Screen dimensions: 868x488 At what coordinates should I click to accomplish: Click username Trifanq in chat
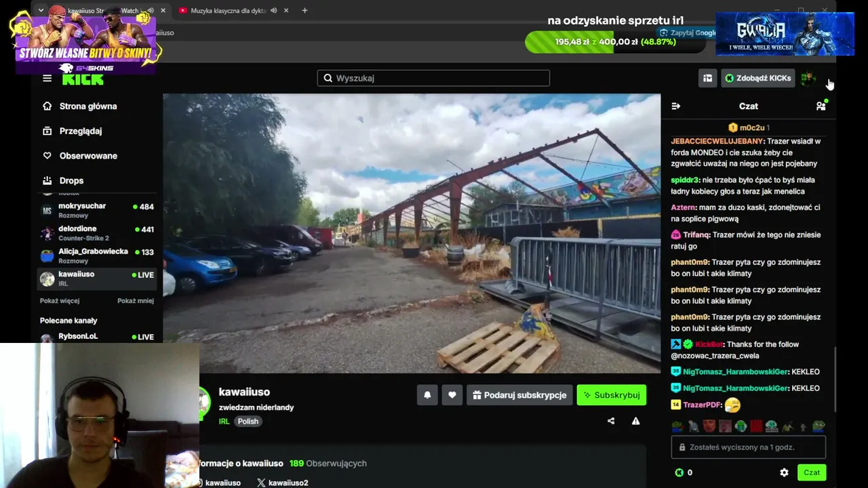click(x=696, y=235)
